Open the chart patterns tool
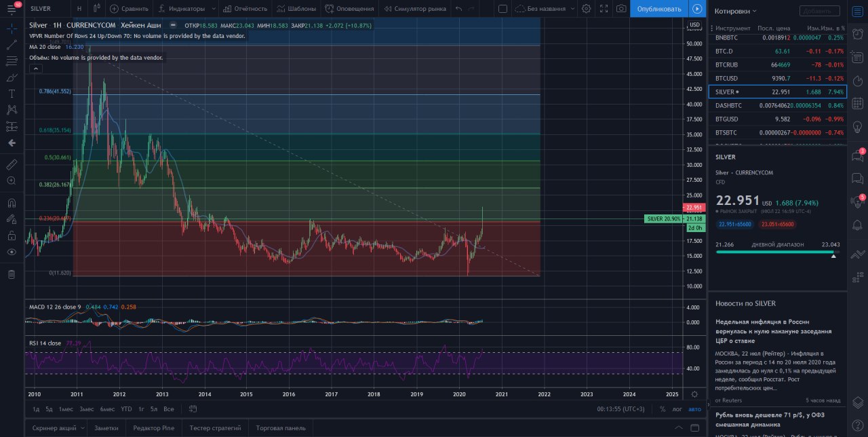 (x=12, y=109)
